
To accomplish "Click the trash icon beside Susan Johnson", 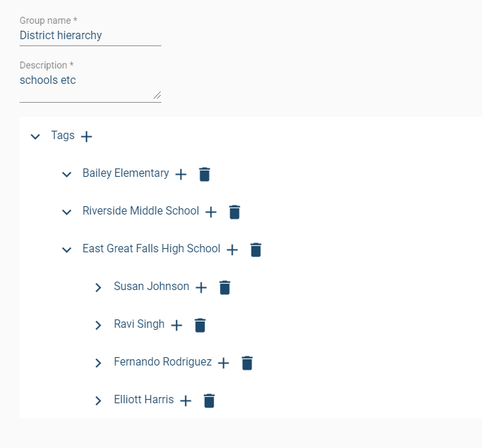I will [224, 288].
